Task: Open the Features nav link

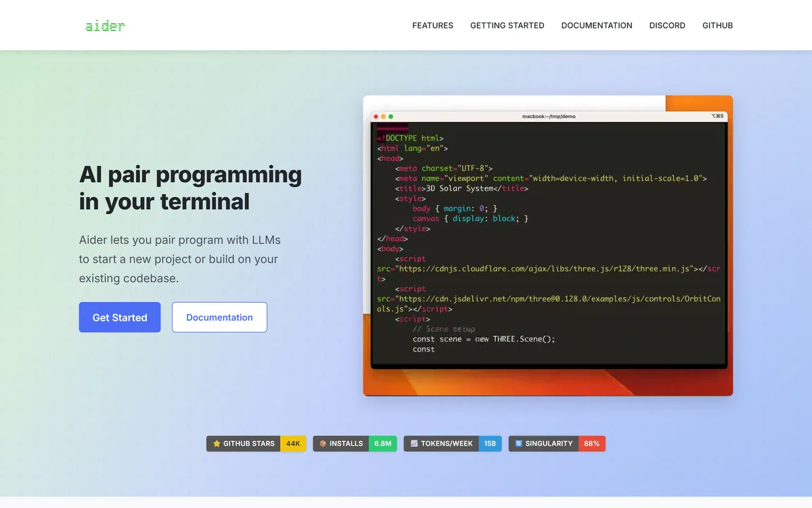Action: pyautogui.click(x=432, y=26)
